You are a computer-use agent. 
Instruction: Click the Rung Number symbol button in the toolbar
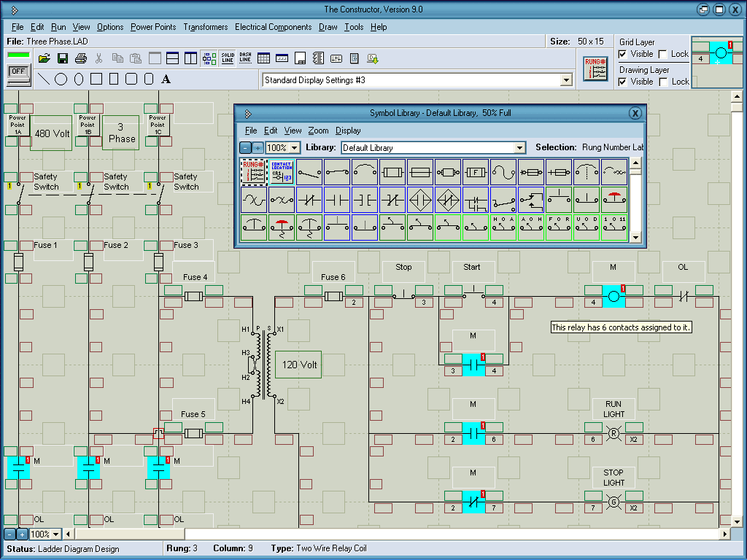(596, 69)
